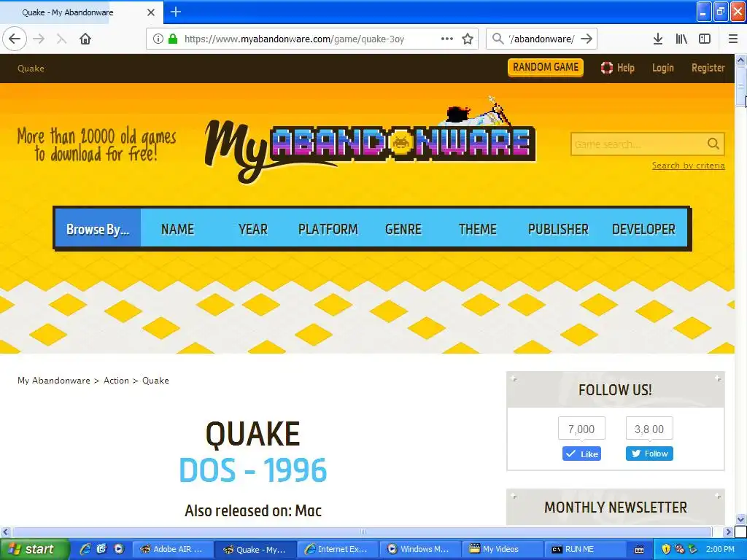Open the Register link
The image size is (747, 560).
pos(708,68)
